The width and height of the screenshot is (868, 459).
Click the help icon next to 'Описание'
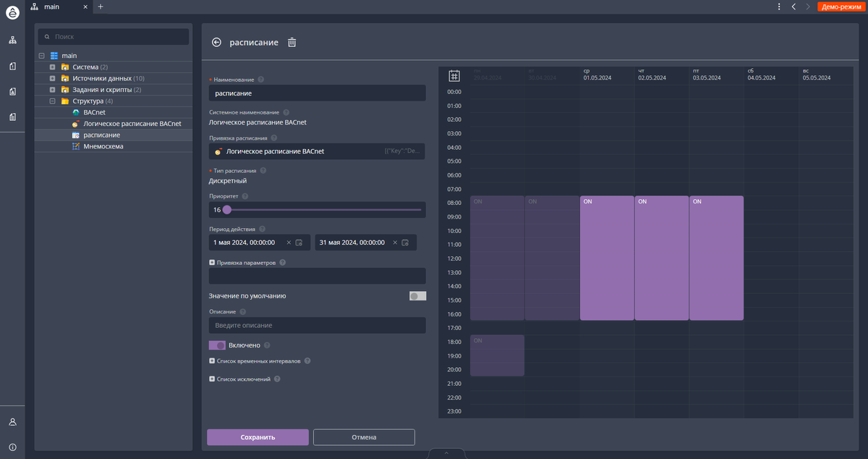click(243, 311)
